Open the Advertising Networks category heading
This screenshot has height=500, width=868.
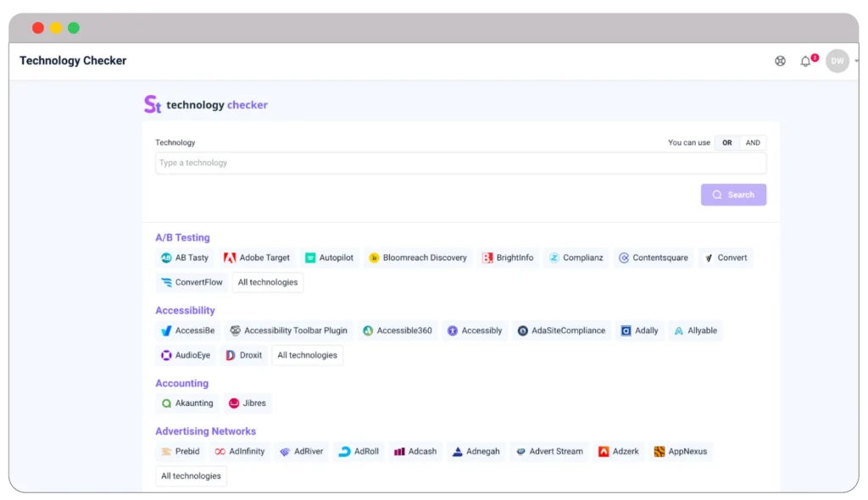(205, 431)
